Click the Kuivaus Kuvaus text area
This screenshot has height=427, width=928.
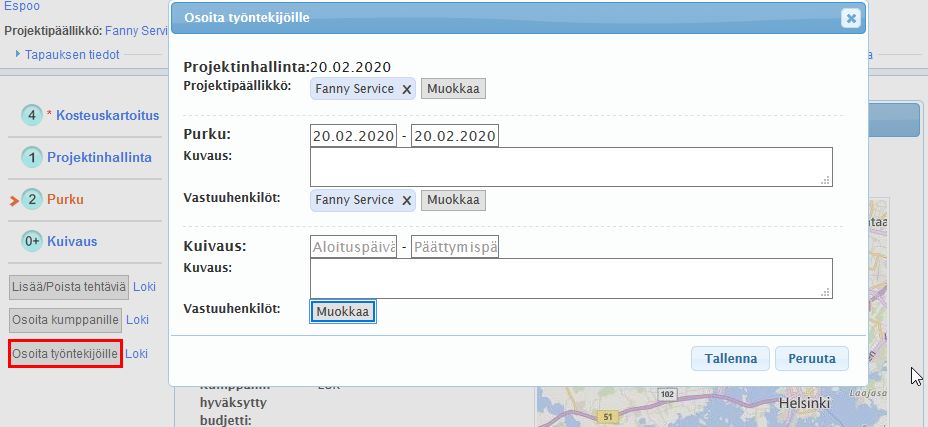point(571,278)
